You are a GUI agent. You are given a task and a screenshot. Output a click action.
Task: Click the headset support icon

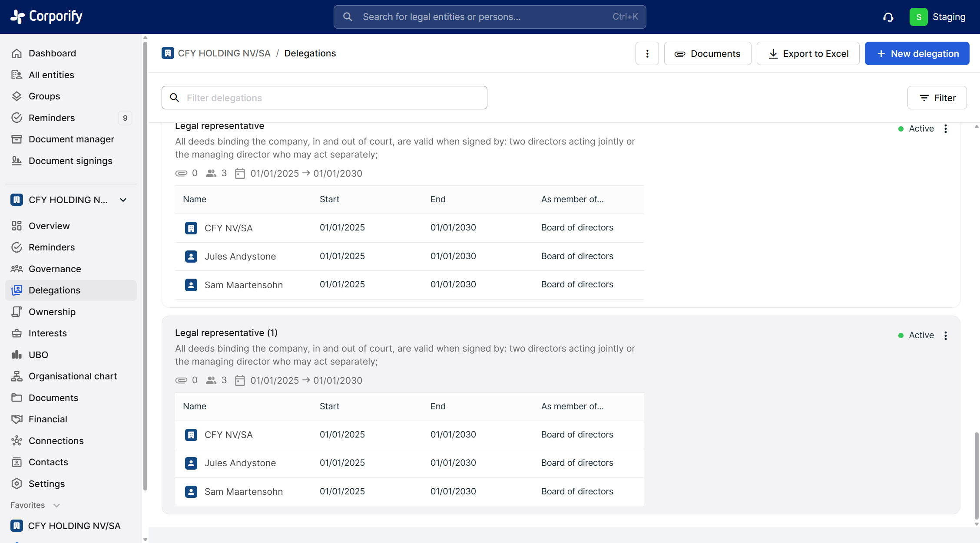[x=888, y=17]
